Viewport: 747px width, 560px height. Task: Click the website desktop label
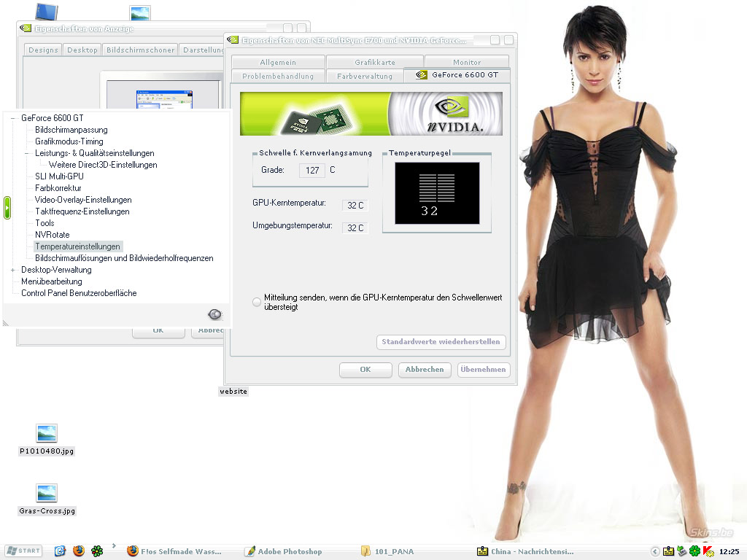click(x=233, y=391)
